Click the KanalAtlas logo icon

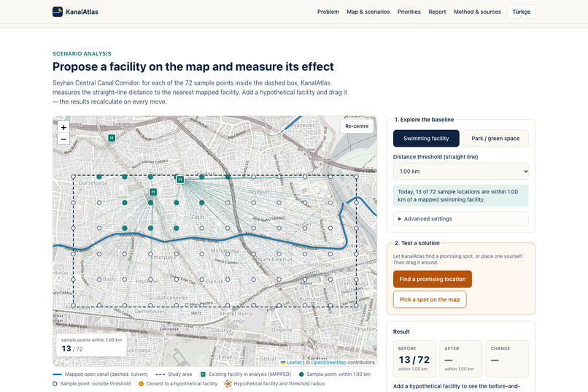(x=58, y=12)
